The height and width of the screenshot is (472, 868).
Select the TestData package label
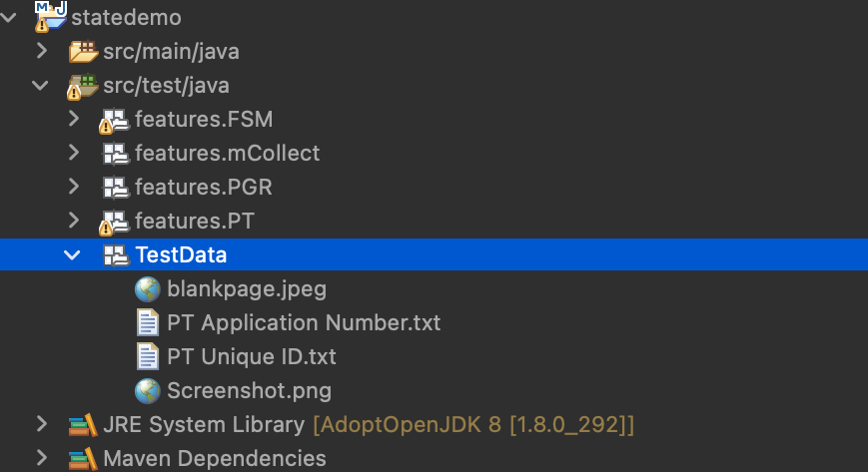coord(181,255)
